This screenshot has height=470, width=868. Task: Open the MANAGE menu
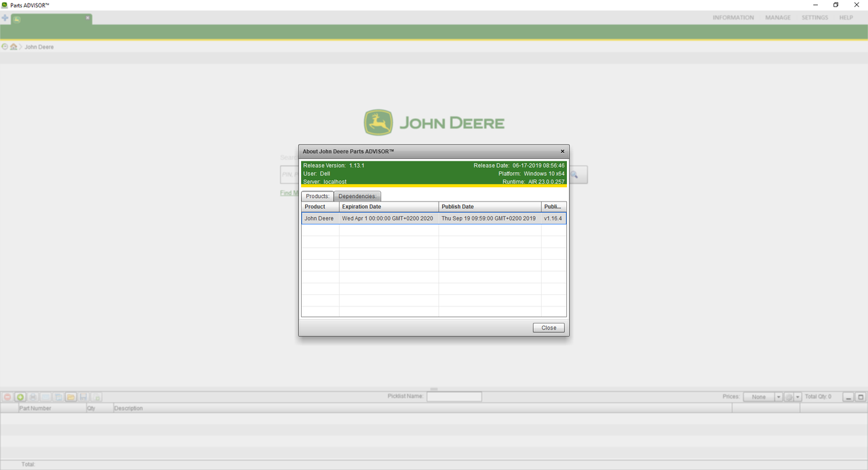[778, 18]
